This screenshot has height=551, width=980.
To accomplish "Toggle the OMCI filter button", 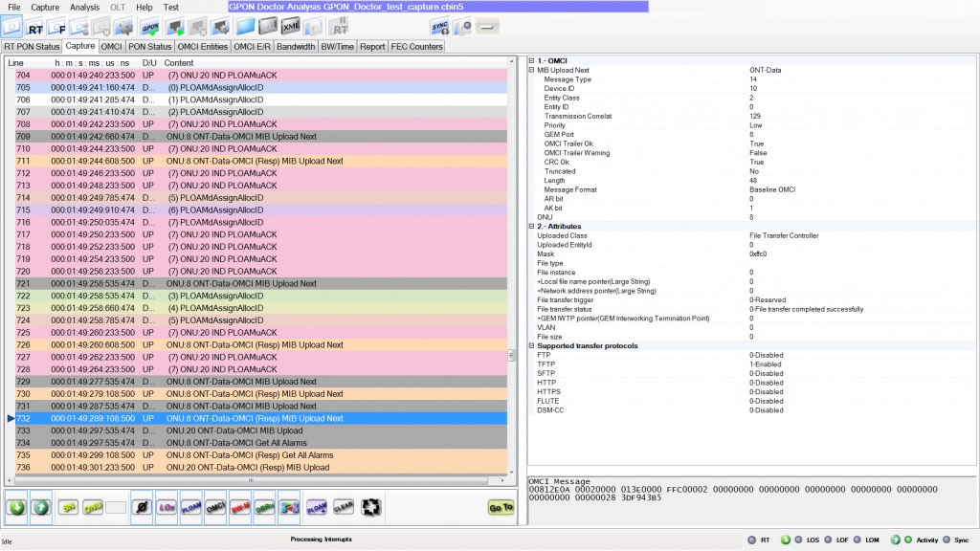I will [215, 507].
